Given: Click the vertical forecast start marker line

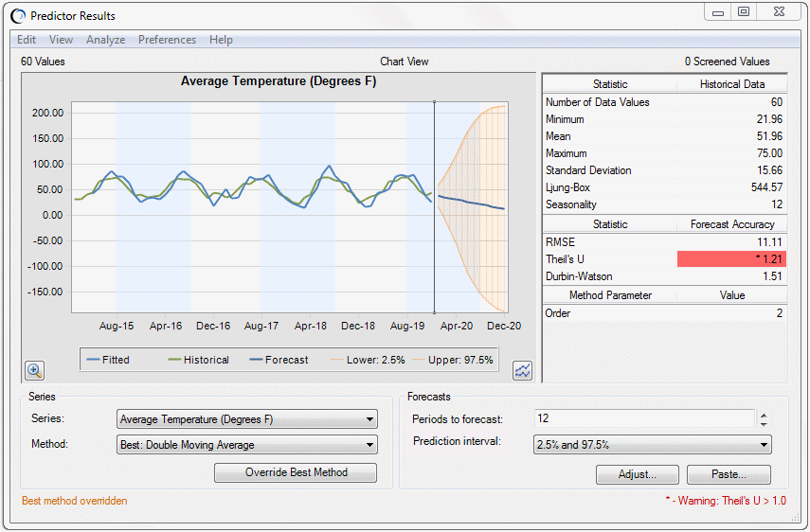Looking at the screenshot, I should pos(435,206).
